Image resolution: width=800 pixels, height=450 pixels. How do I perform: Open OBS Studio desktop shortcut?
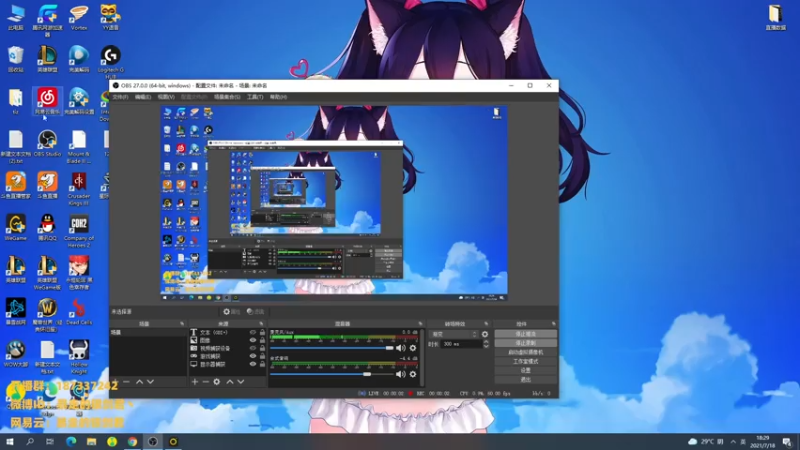click(47, 143)
